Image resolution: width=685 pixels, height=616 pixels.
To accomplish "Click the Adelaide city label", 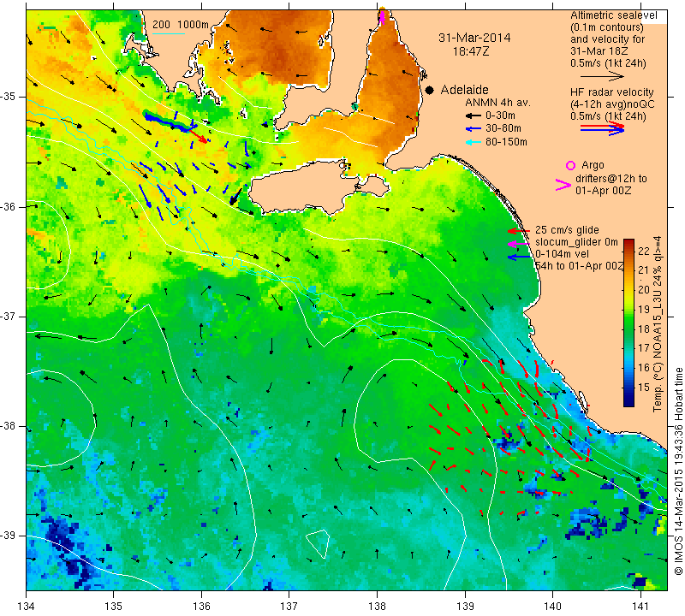I will tap(464, 90).
